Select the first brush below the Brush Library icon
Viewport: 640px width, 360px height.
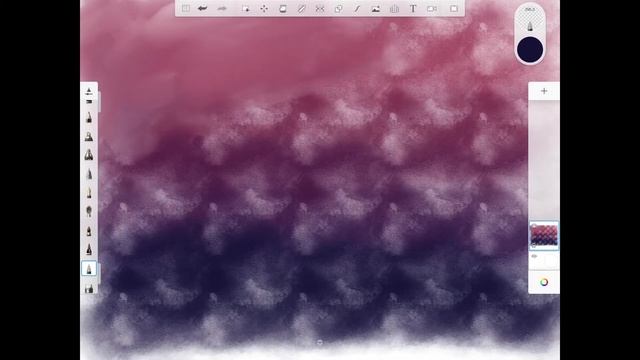point(89,118)
